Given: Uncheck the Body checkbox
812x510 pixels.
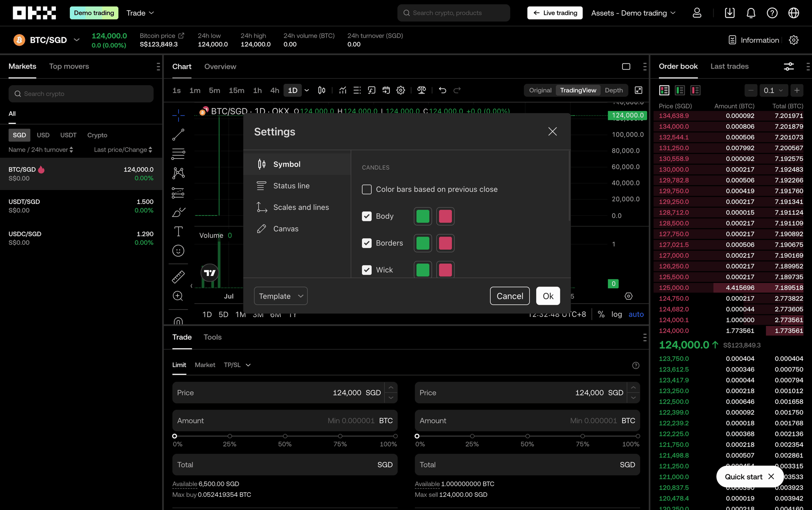Looking at the screenshot, I should pos(367,216).
